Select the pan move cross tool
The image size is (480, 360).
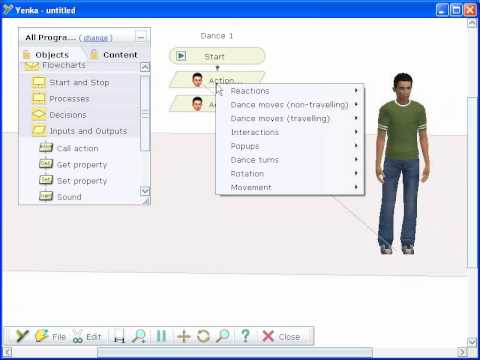click(x=184, y=336)
